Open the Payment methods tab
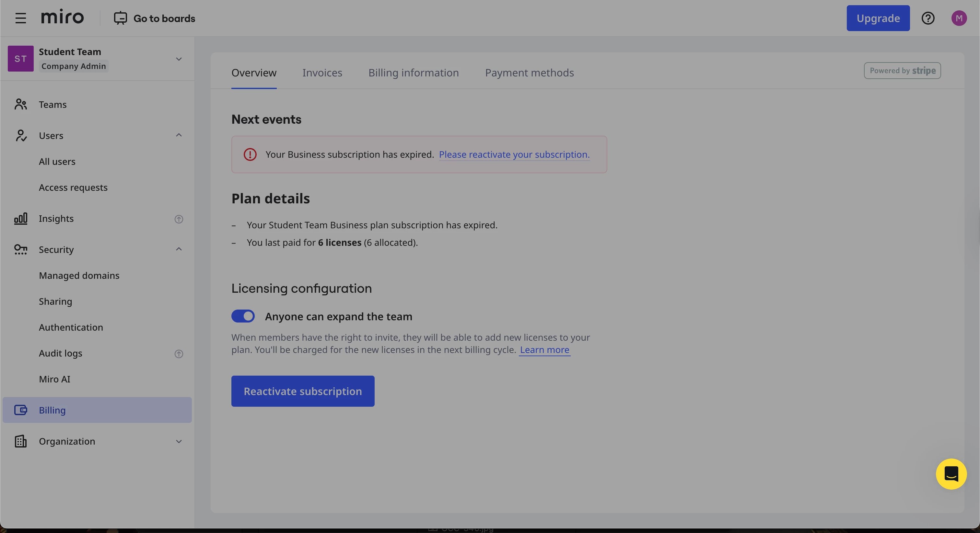The image size is (980, 533). pyautogui.click(x=529, y=73)
